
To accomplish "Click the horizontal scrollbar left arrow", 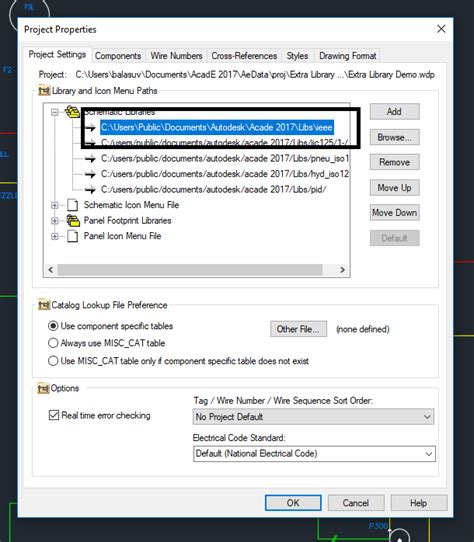I will pos(51,270).
